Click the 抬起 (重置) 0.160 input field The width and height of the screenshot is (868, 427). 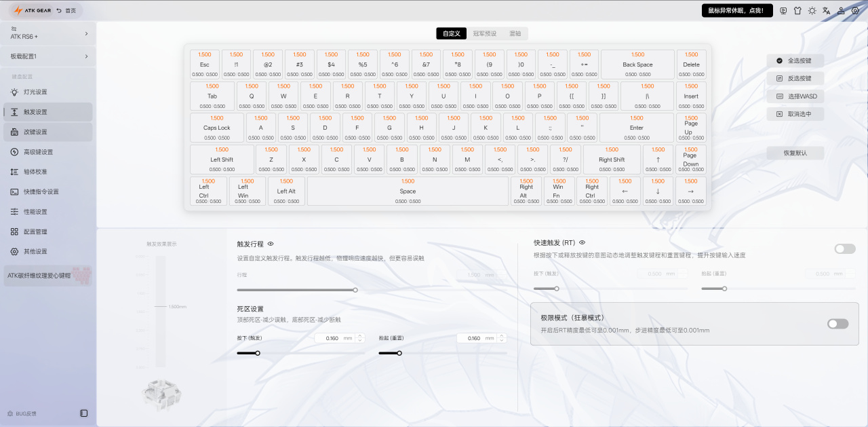[x=481, y=338]
